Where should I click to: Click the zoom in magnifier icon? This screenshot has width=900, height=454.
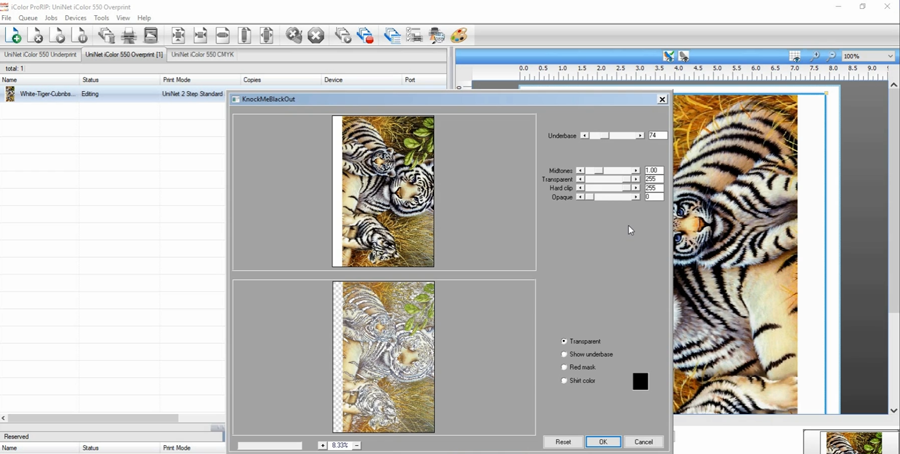point(815,56)
